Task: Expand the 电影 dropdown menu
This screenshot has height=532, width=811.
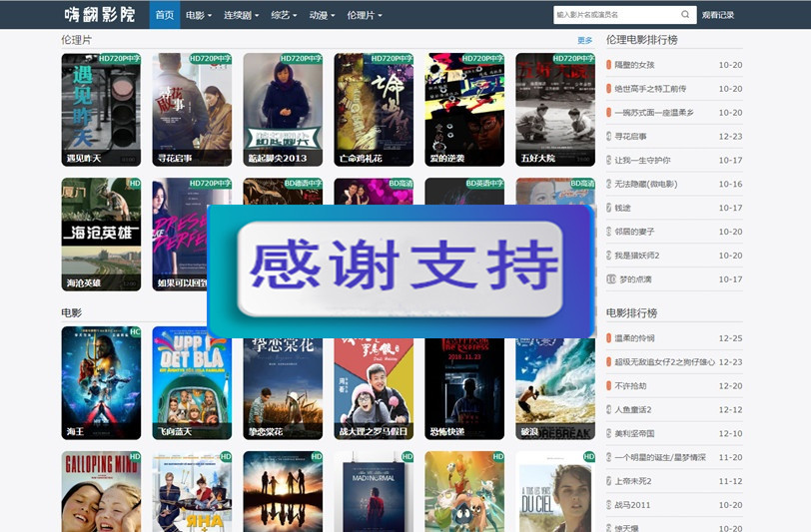Action: pyautogui.click(x=199, y=15)
